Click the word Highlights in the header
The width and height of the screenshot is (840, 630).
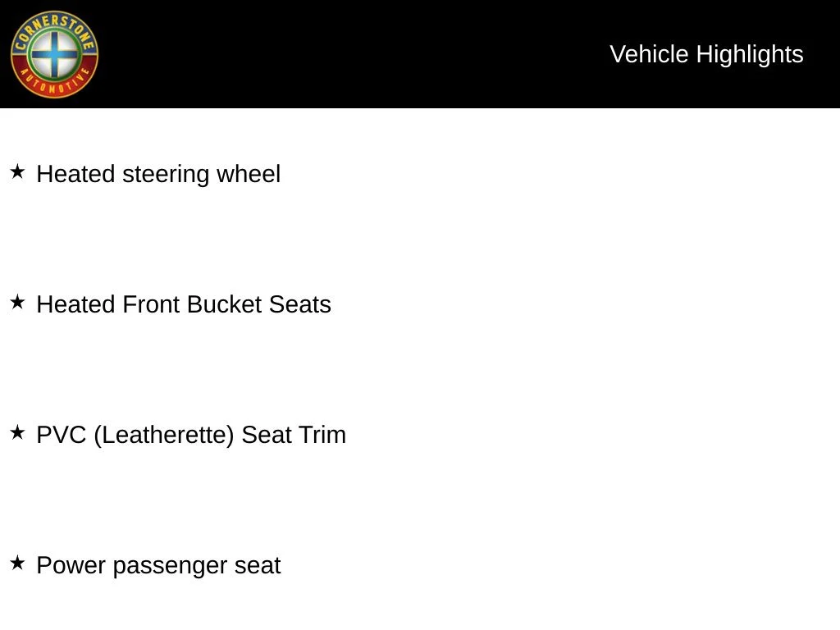[750, 55]
